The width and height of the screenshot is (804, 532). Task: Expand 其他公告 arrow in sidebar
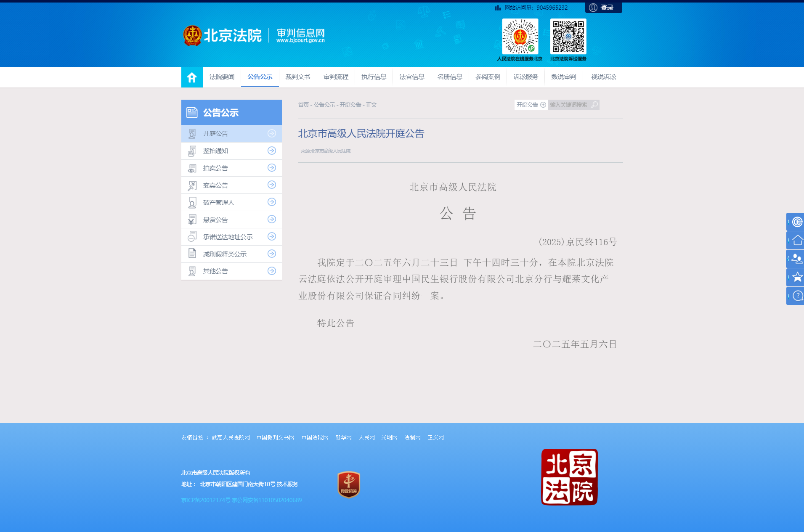point(272,271)
